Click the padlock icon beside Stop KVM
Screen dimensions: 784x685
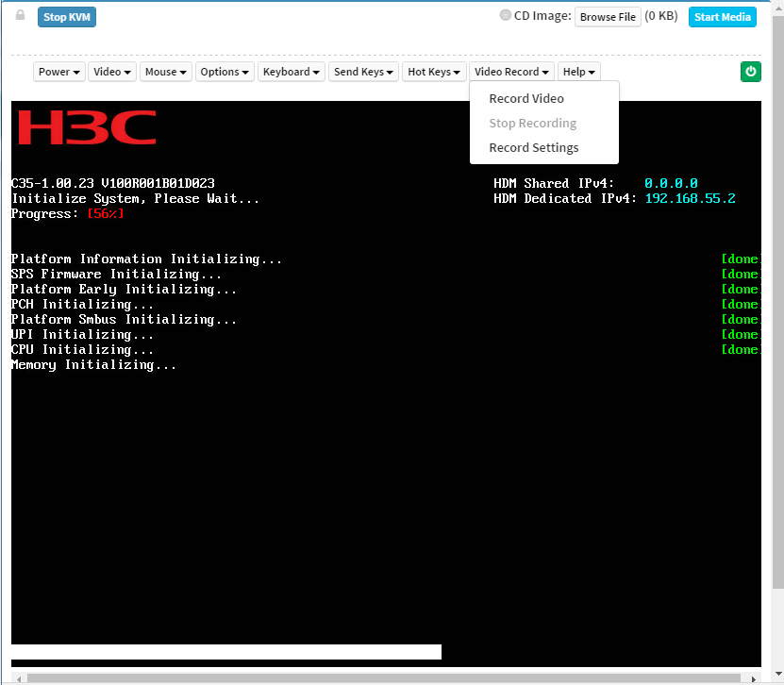pos(20,15)
